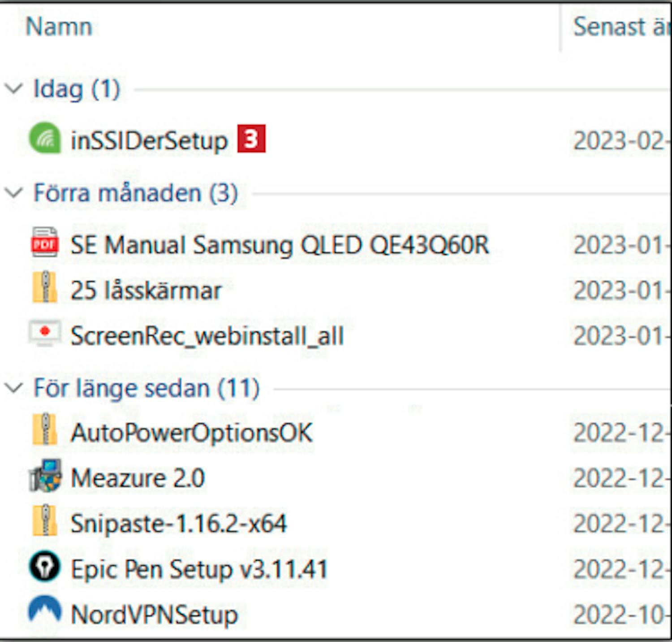
Task: Select the SE Manual Samsung QLED QE43Q60R file
Action: (280, 245)
